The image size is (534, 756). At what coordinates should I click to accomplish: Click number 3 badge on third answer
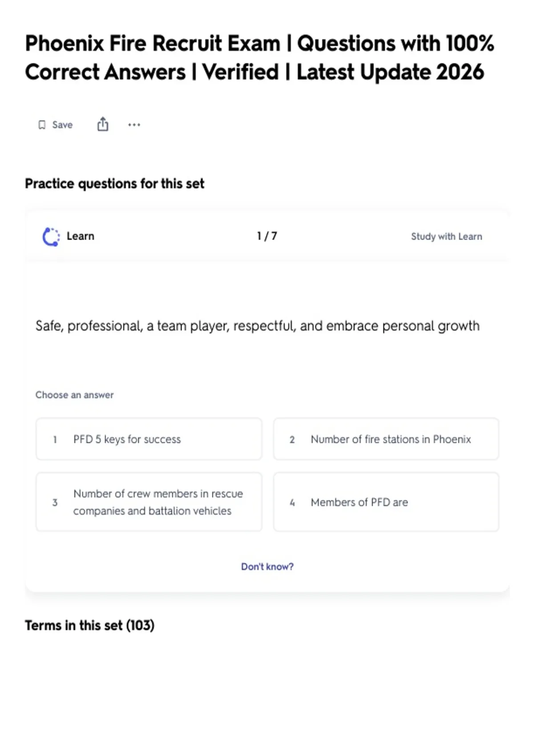55,503
